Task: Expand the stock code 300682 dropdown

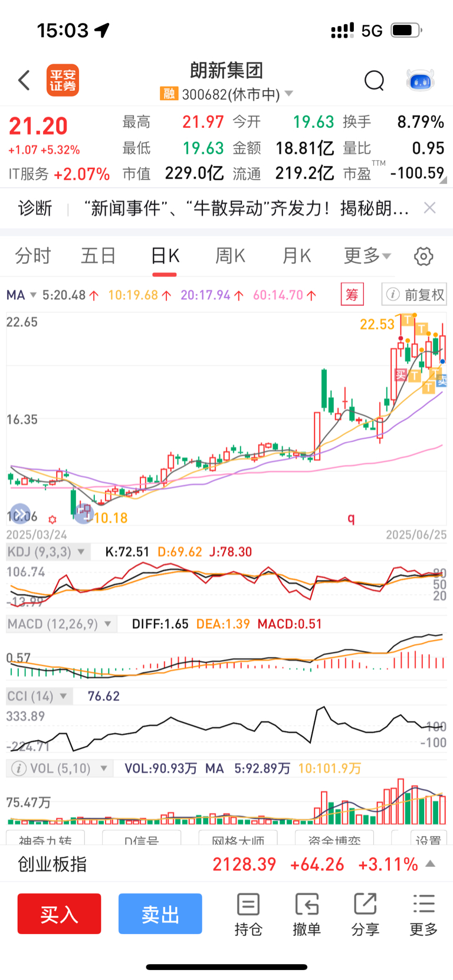Action: pos(288,94)
